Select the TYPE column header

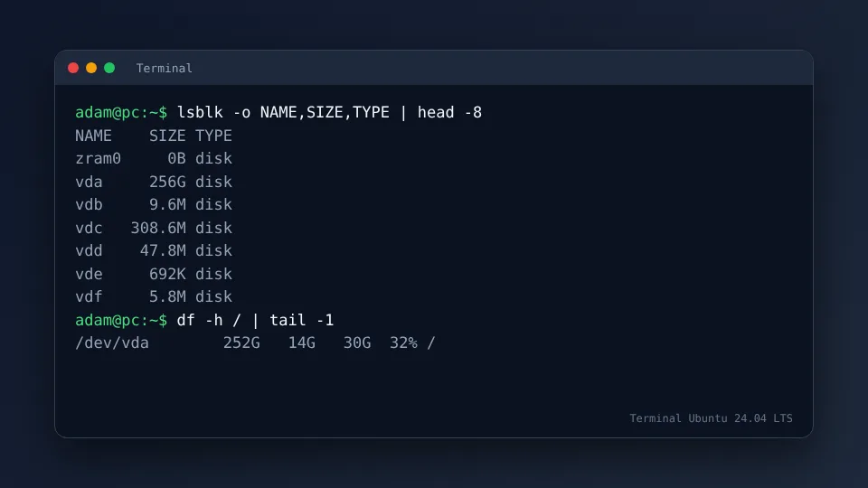213,136
